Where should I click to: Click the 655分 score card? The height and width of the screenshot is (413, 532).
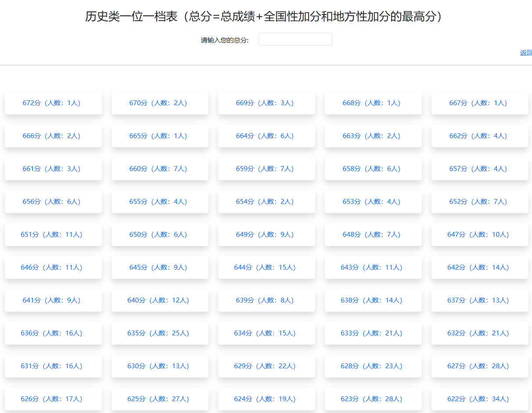pyautogui.click(x=160, y=202)
